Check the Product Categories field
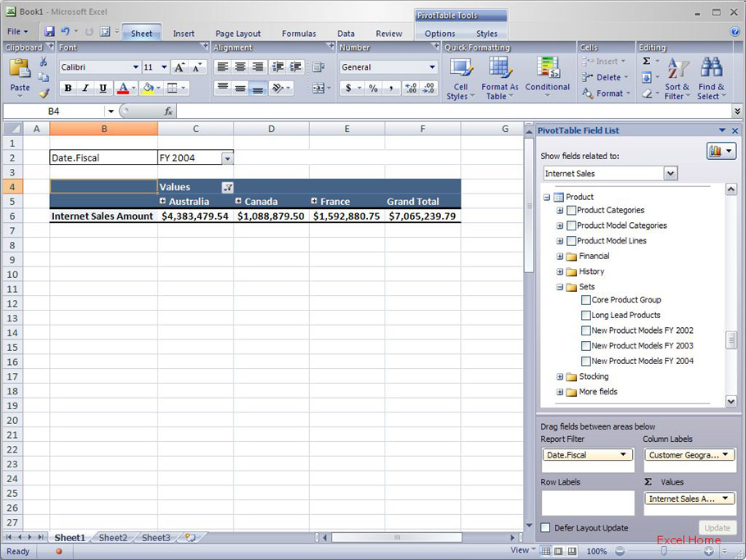746x560 pixels. click(x=571, y=210)
